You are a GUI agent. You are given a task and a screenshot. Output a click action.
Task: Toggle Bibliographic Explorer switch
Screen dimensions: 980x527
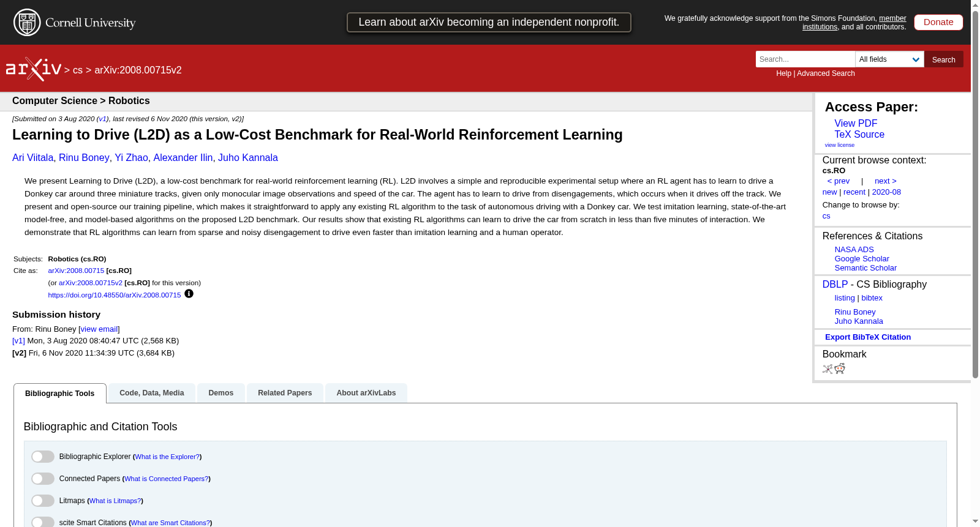[x=43, y=457]
